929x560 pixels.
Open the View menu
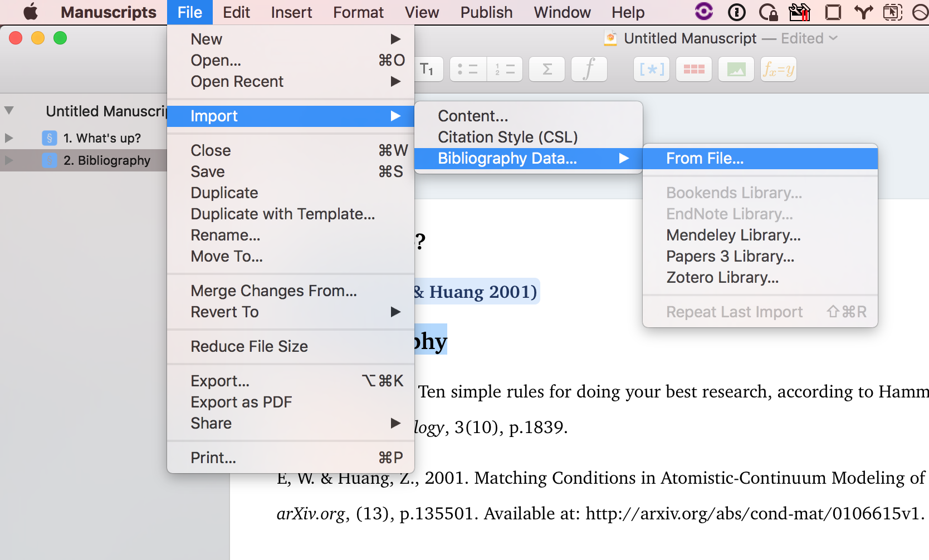(422, 12)
